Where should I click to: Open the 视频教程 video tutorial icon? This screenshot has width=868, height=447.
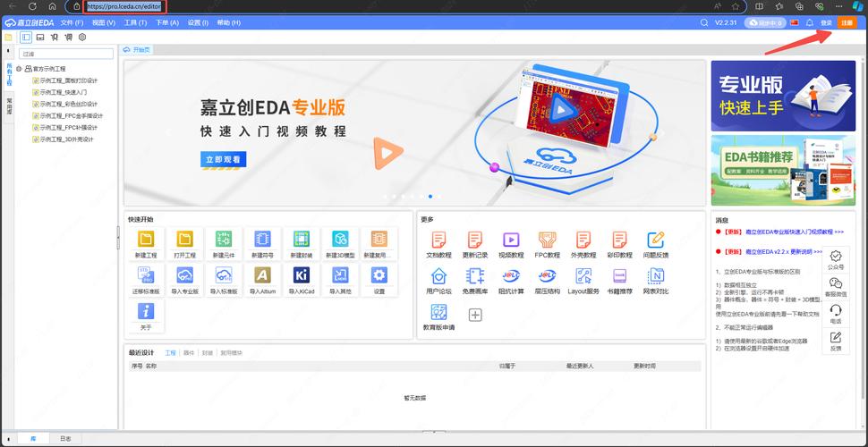[511, 240]
